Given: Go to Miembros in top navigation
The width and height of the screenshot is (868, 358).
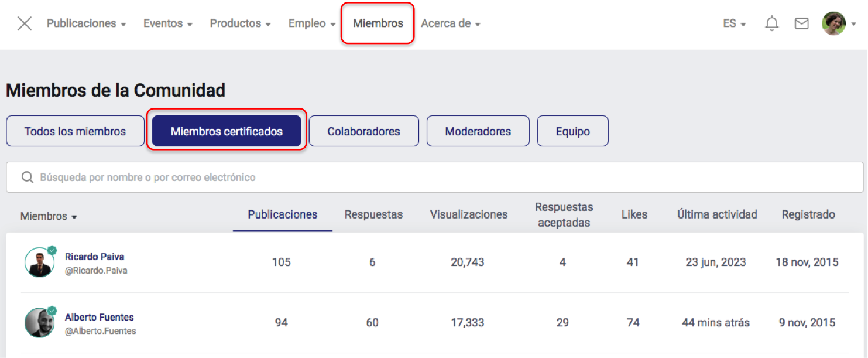Looking at the screenshot, I should click(378, 24).
